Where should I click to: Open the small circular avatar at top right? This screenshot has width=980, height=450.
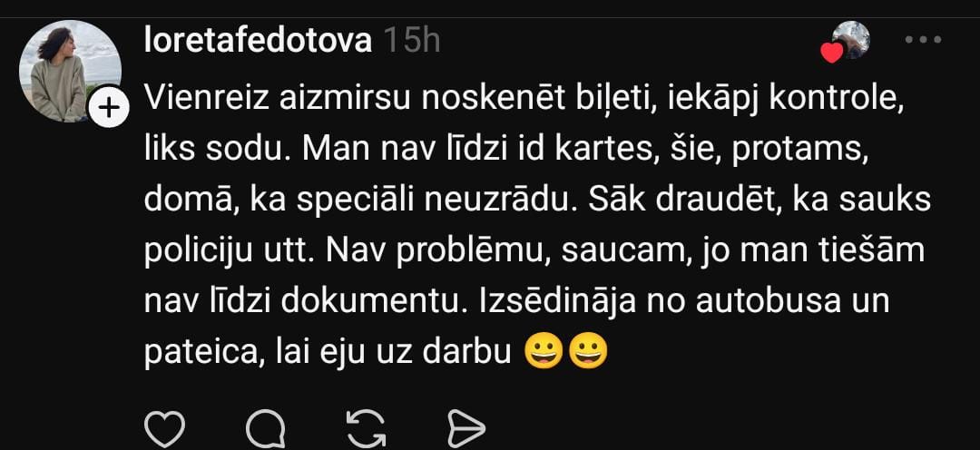point(850,40)
